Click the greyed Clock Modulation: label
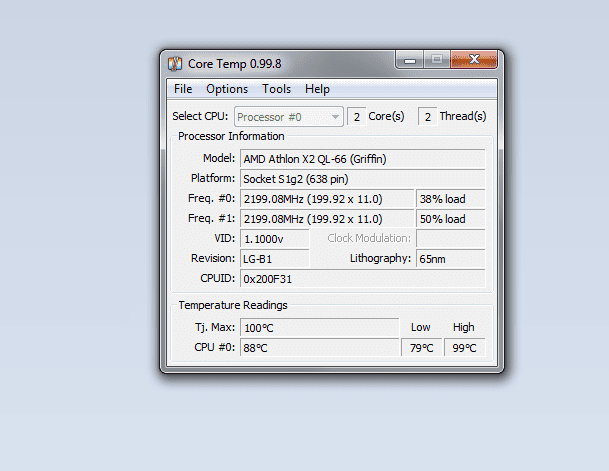The width and height of the screenshot is (609, 471). point(369,238)
